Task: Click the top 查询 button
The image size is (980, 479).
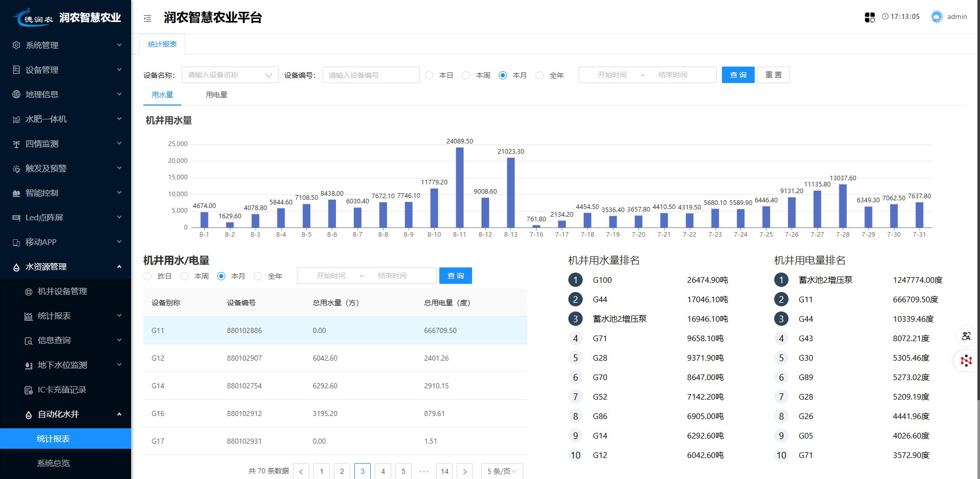Action: point(738,75)
